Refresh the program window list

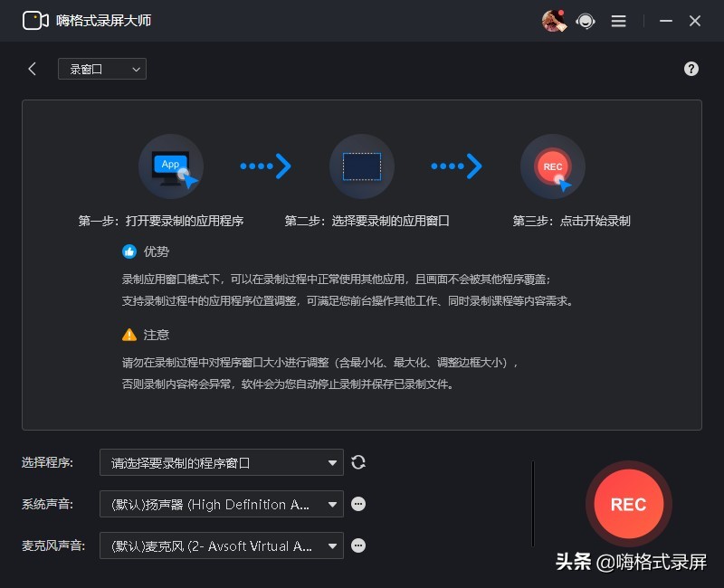[x=358, y=462]
